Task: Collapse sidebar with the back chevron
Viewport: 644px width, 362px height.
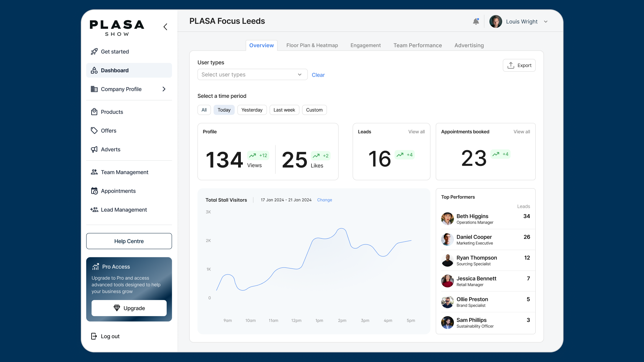Action: click(165, 27)
